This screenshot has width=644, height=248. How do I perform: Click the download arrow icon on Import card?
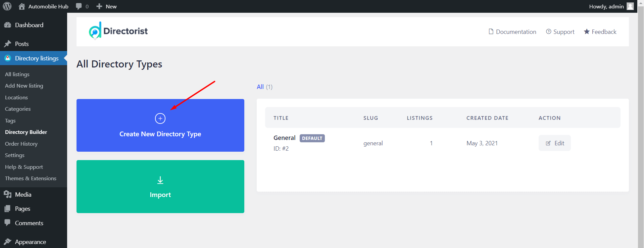coord(160,180)
